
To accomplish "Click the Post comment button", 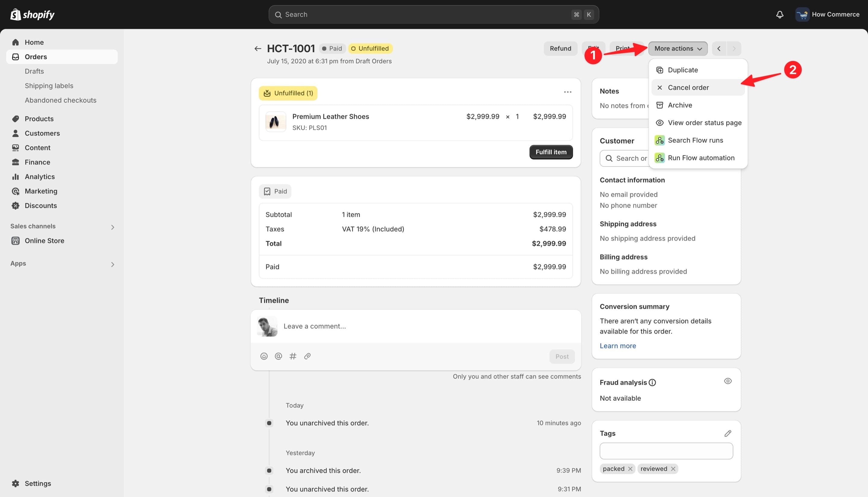I will [x=561, y=356].
